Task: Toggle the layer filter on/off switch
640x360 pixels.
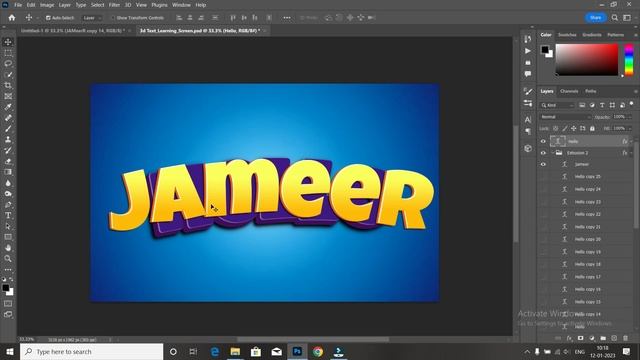Action: pos(631,104)
